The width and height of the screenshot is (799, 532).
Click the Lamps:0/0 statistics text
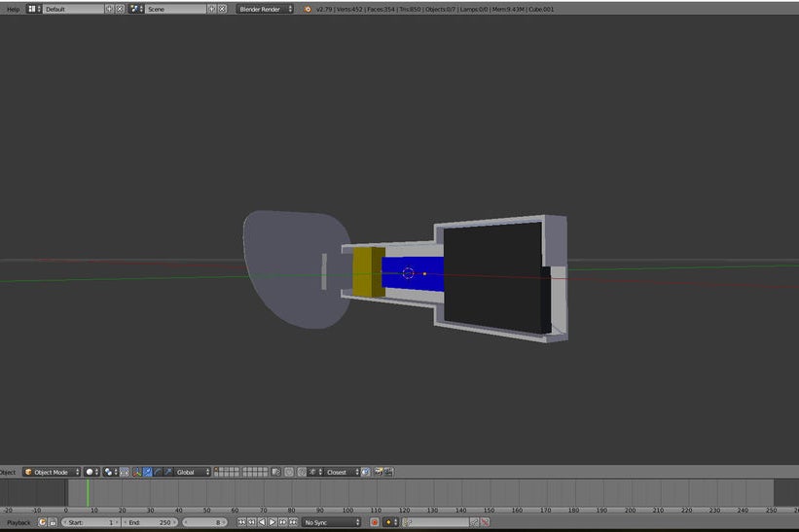474,9
